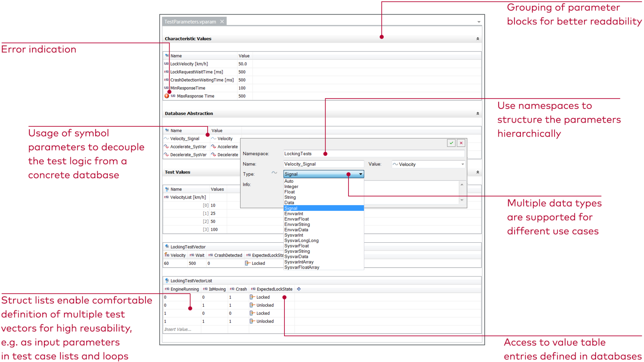
Task: Click Insert Value... in LockingTestVectorList
Action: (x=178, y=329)
